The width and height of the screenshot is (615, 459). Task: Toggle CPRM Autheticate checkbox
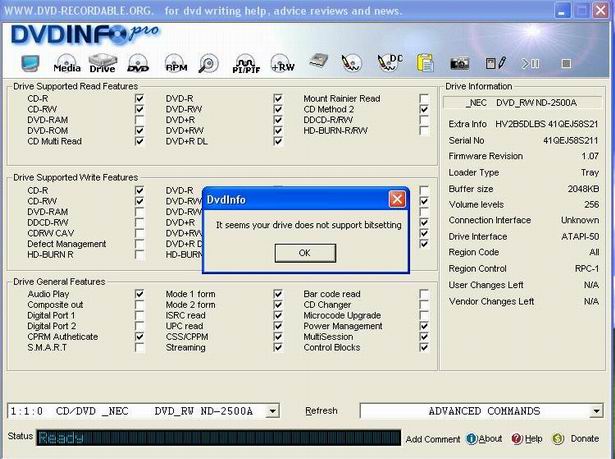point(139,336)
